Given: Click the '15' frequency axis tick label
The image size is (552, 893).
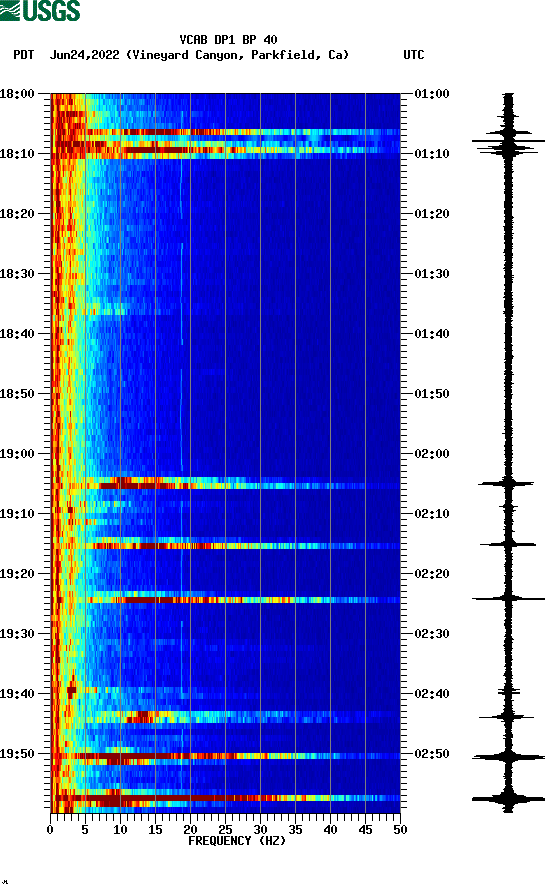Looking at the screenshot, I should point(156,830).
